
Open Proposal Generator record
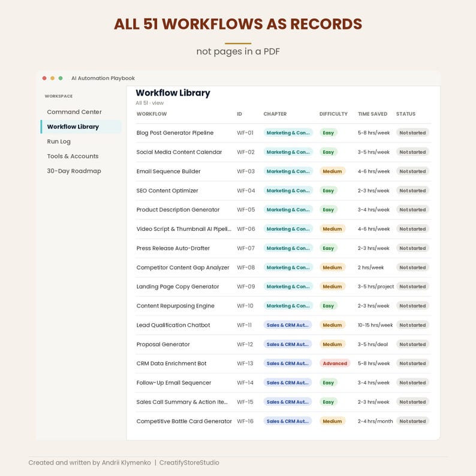(163, 344)
